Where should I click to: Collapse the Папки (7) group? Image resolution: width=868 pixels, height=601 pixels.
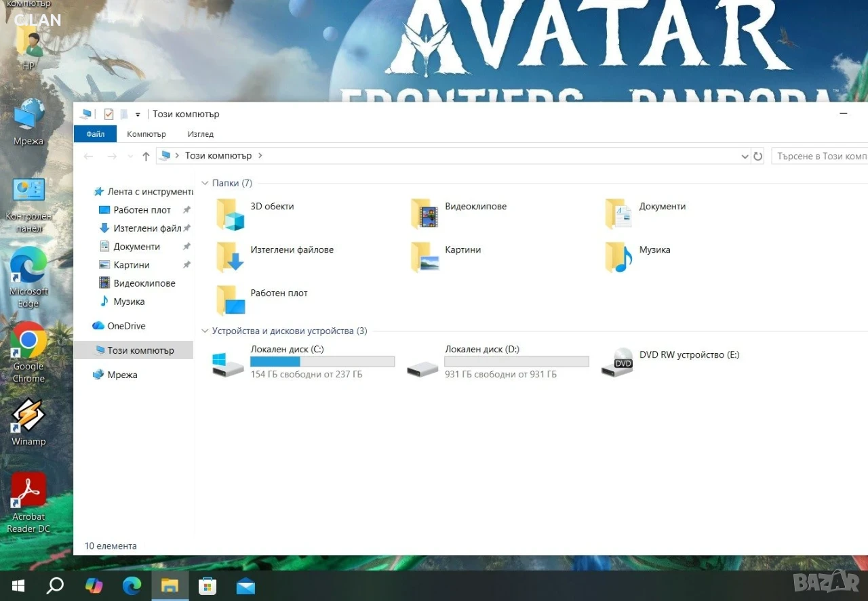pos(205,184)
